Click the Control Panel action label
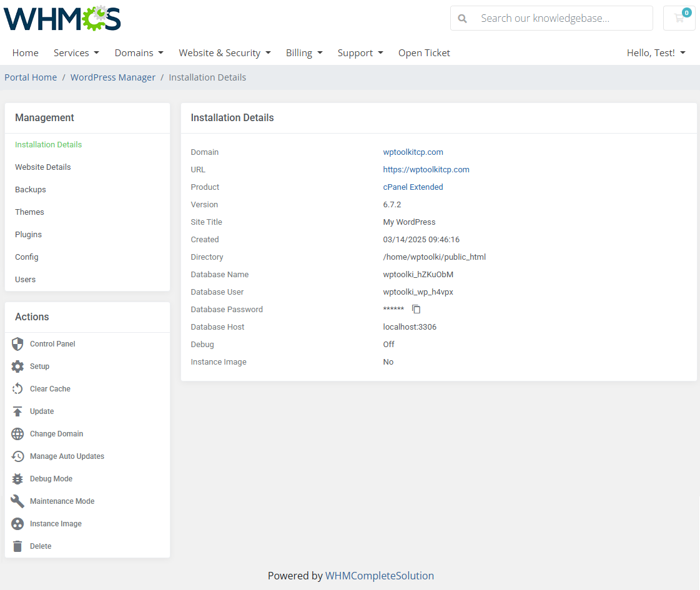This screenshot has width=700, height=590. coord(52,343)
